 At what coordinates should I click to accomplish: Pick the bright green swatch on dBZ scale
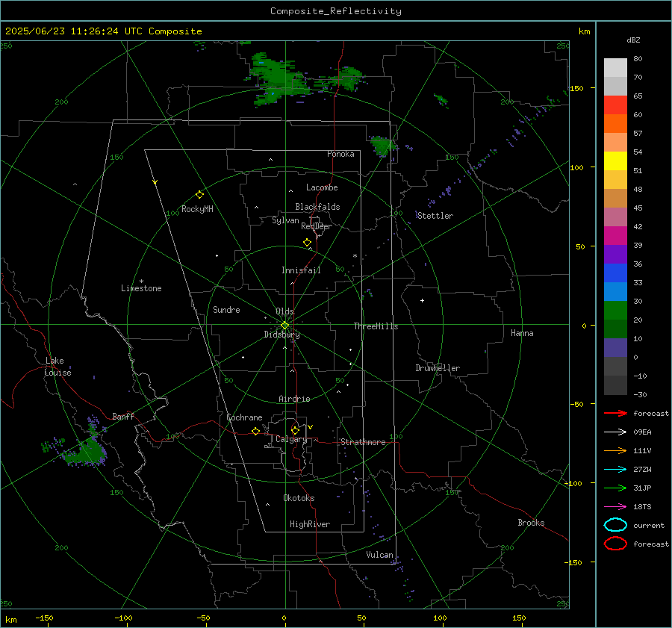click(615, 310)
